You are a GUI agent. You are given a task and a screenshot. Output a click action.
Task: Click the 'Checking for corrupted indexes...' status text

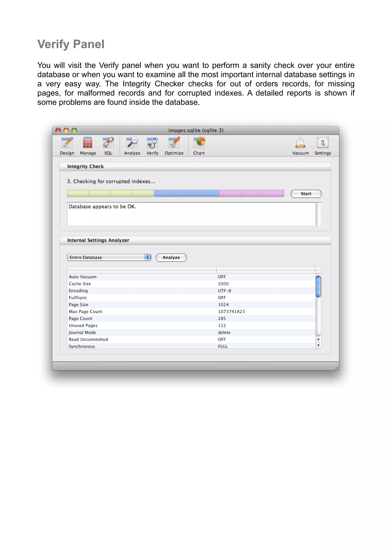tap(111, 181)
